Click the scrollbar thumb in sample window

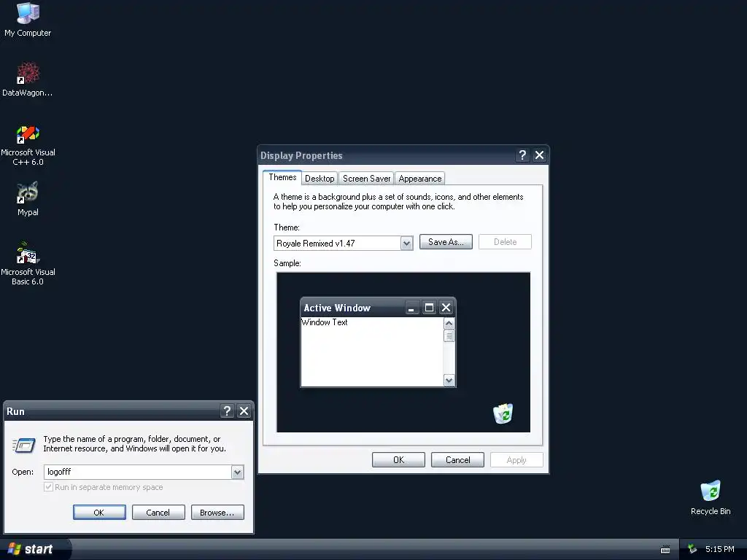click(449, 335)
